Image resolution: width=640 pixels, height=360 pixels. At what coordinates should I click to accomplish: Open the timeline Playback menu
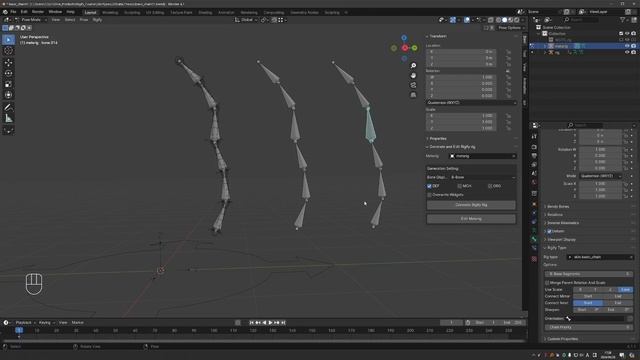click(x=24, y=323)
